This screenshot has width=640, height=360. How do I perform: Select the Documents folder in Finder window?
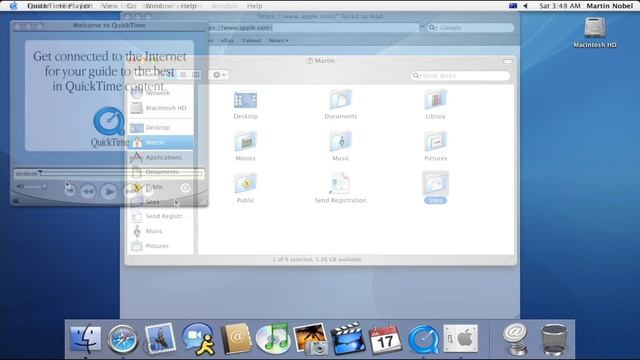tap(340, 105)
